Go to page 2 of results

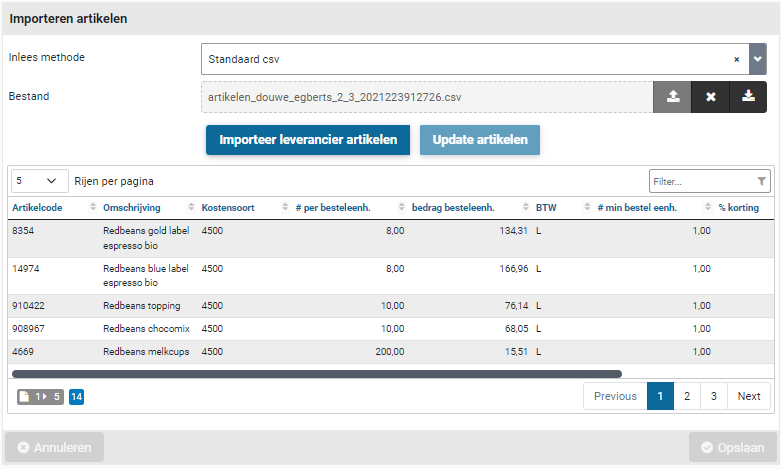(686, 396)
